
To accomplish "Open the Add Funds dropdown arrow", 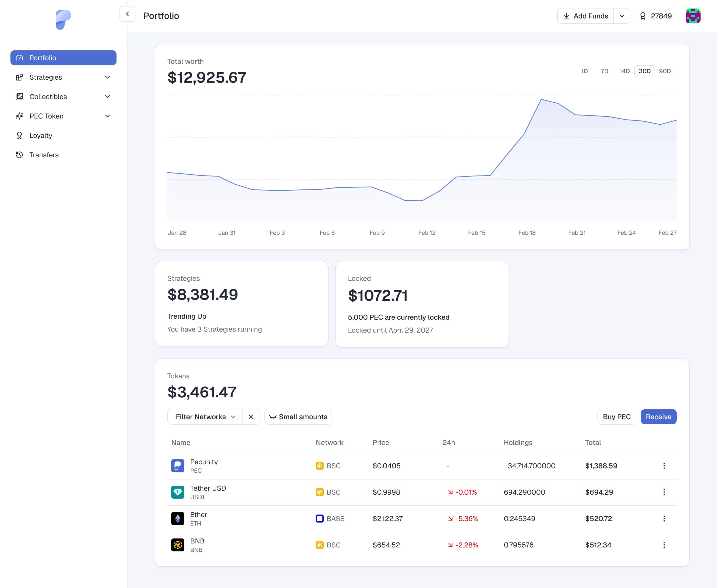I will coord(622,16).
